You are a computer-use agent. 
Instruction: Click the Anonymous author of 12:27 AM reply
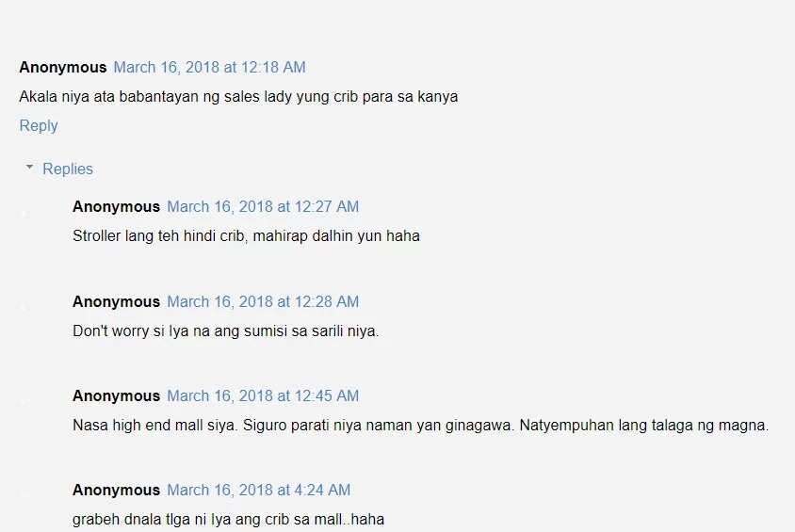pos(116,207)
